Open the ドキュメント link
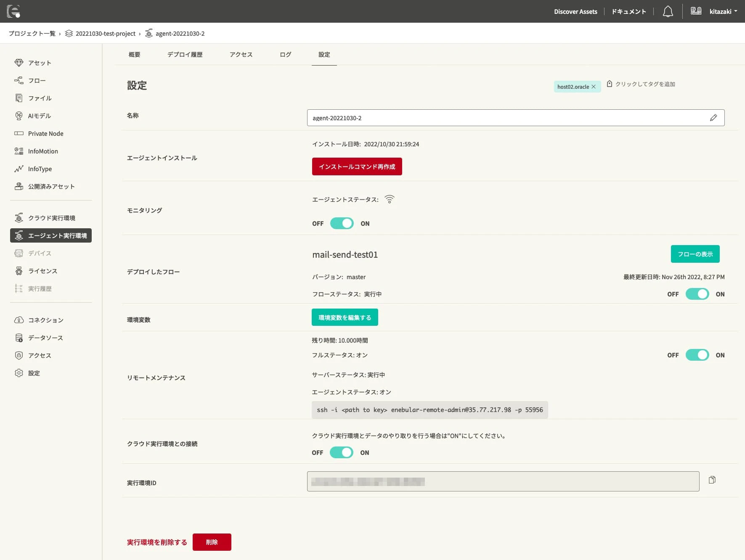The image size is (745, 560). click(629, 11)
